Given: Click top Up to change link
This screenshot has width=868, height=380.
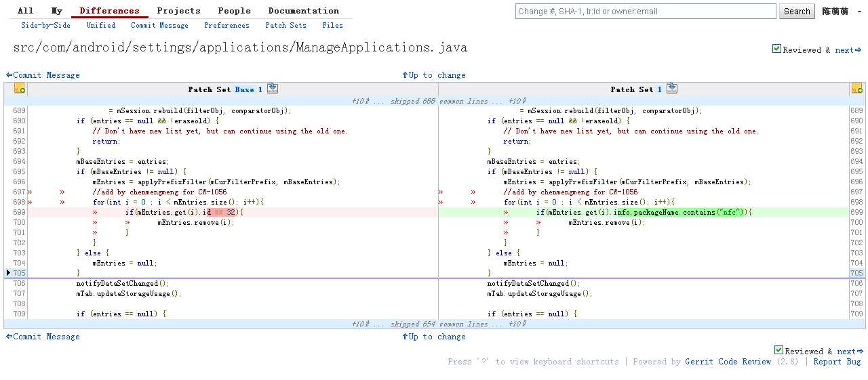Looking at the screenshot, I should [434, 75].
